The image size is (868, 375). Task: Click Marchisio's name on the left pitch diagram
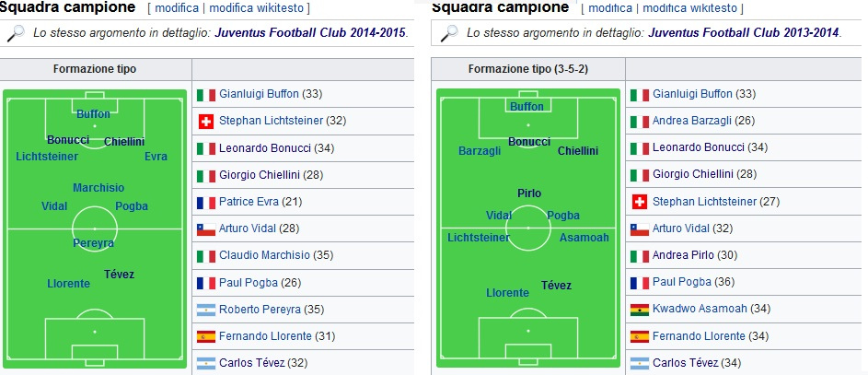pyautogui.click(x=98, y=188)
